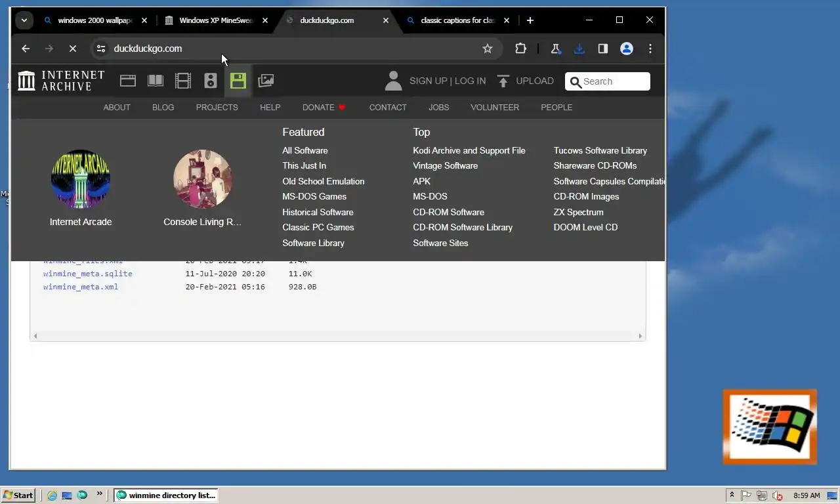Click the 'winmine directory list' taskbar button

click(x=165, y=495)
